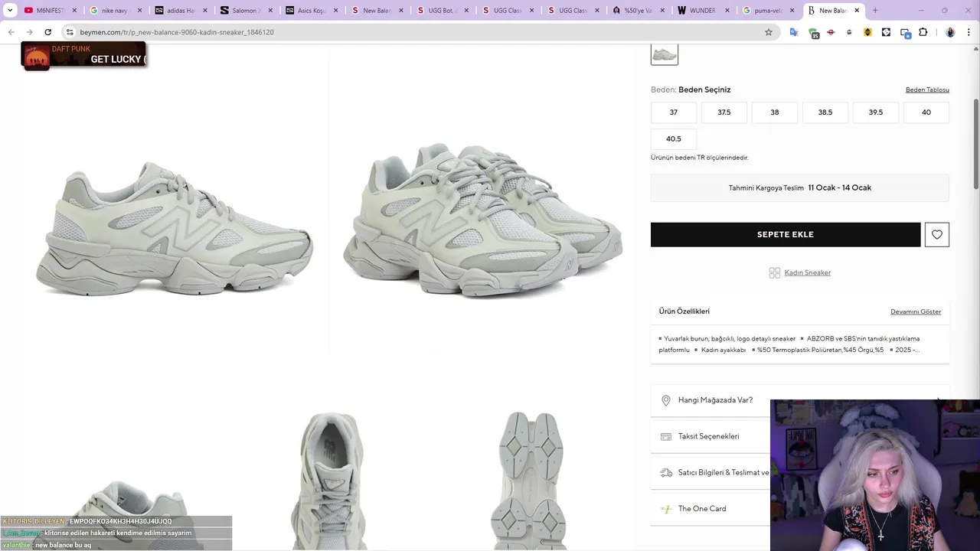Open the Google Translate extension icon
Screen dimensions: 980x551
tap(794, 32)
